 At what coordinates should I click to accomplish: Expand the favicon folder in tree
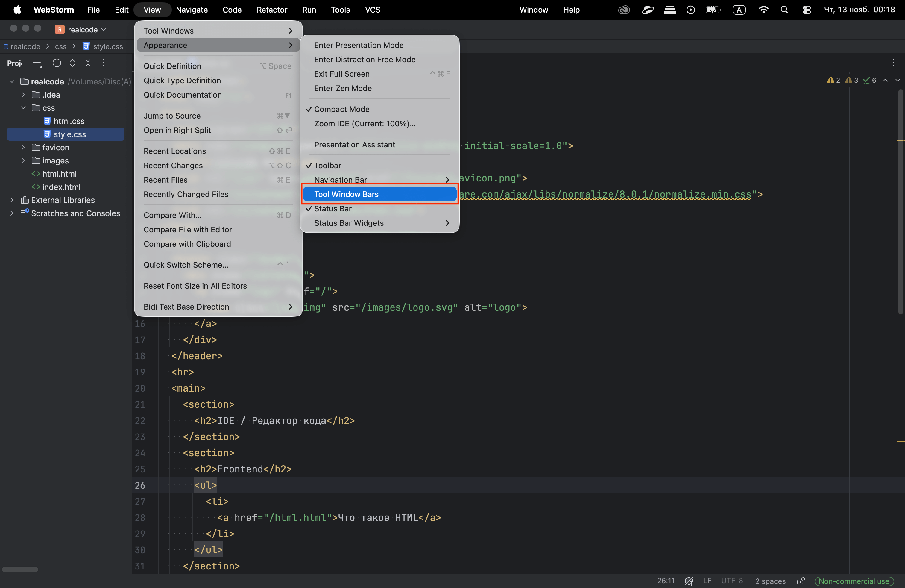point(23,147)
